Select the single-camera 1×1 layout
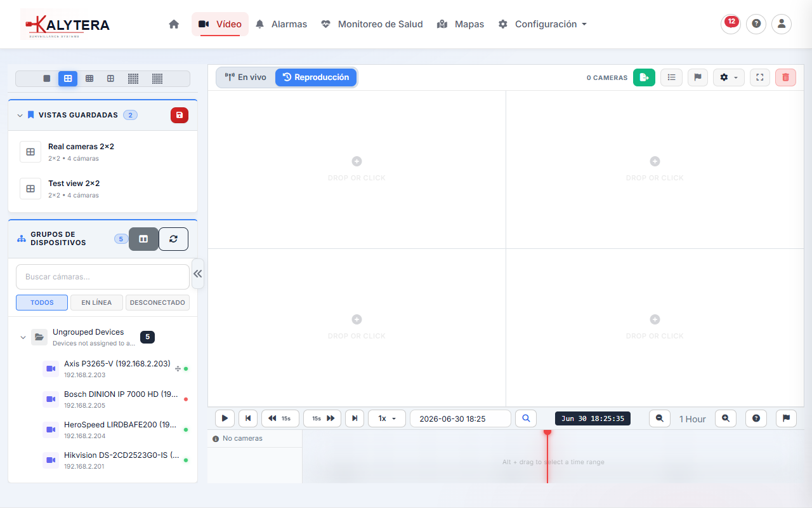Image resolution: width=812 pixels, height=508 pixels. click(46, 79)
